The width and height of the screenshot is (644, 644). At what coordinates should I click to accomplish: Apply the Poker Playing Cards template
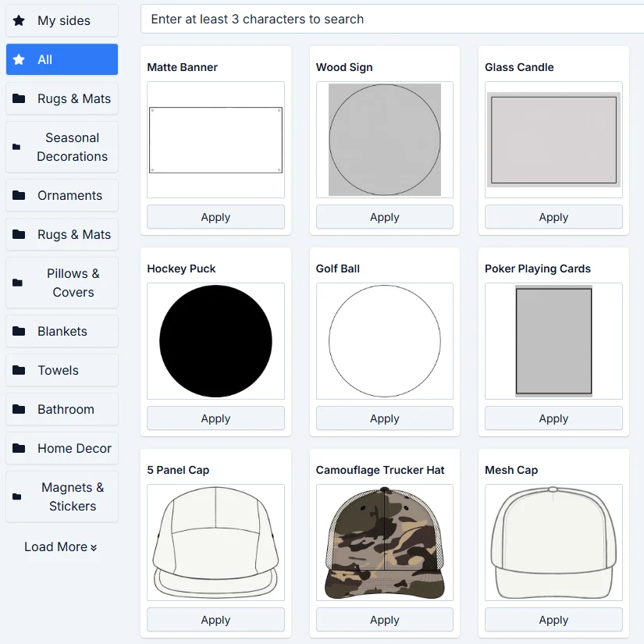point(553,418)
